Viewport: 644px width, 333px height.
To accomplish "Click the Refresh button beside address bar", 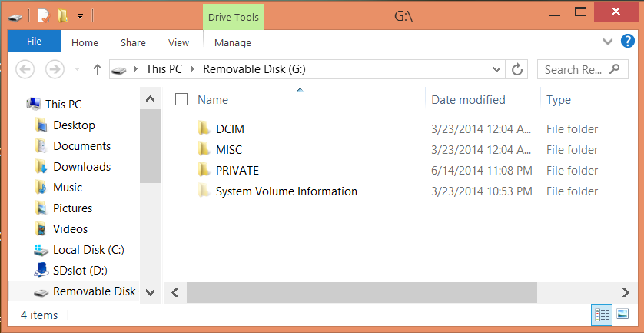I will [517, 69].
